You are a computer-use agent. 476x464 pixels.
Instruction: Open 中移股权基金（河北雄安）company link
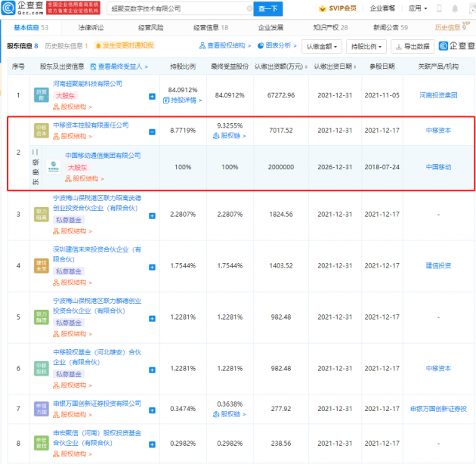pos(97,357)
